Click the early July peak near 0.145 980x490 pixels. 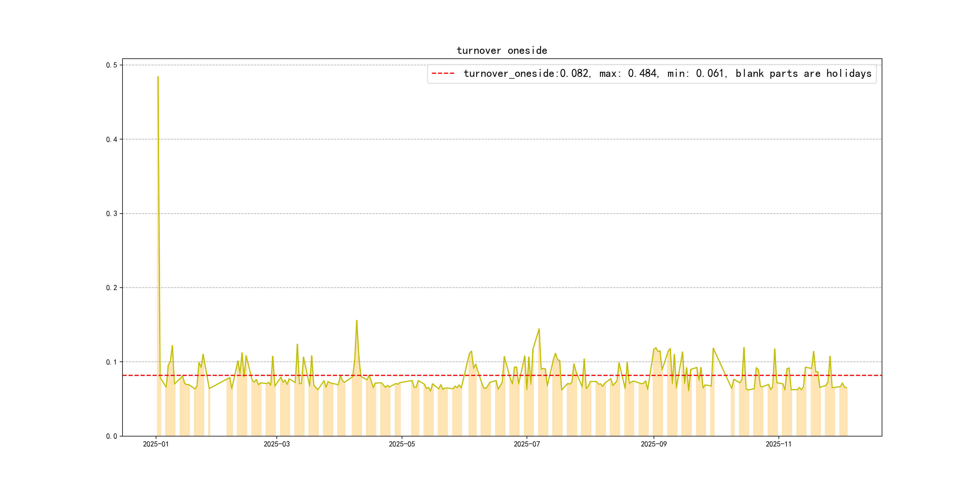[x=539, y=329]
